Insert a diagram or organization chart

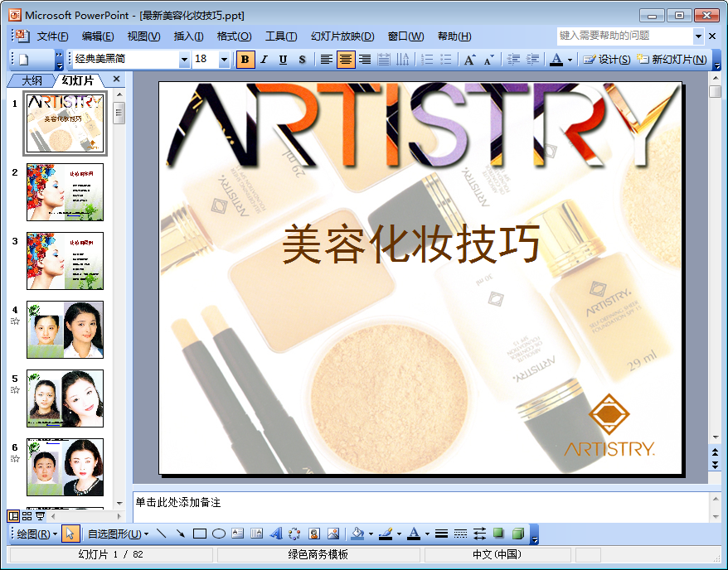click(x=294, y=534)
